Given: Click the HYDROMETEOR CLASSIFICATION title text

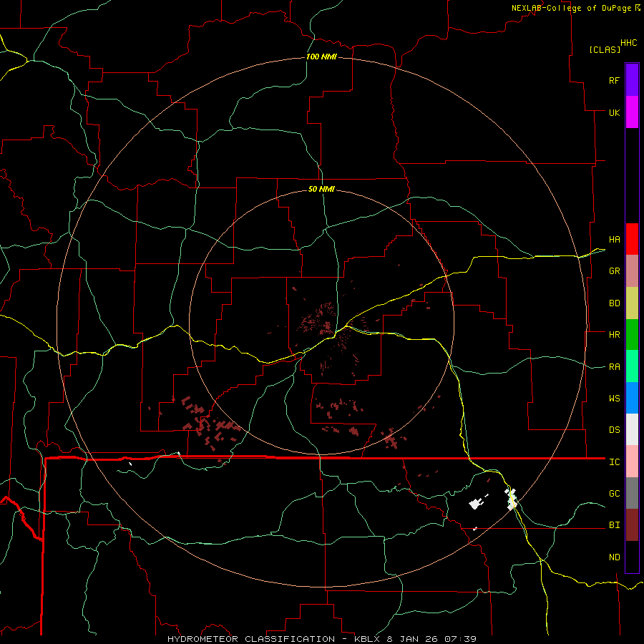Looking at the screenshot, I should (x=251, y=639).
